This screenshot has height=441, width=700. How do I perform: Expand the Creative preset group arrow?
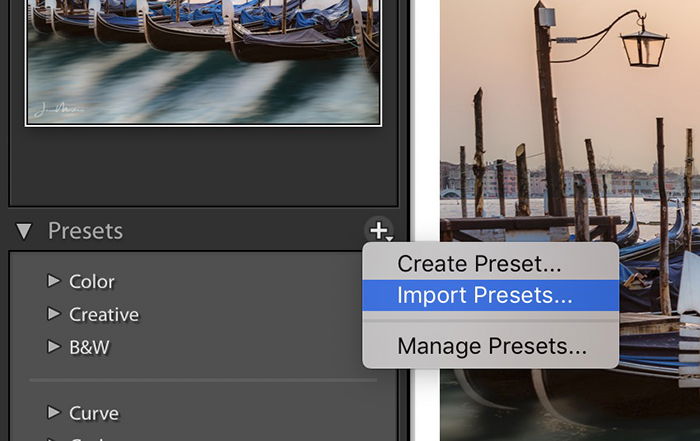pos(54,314)
